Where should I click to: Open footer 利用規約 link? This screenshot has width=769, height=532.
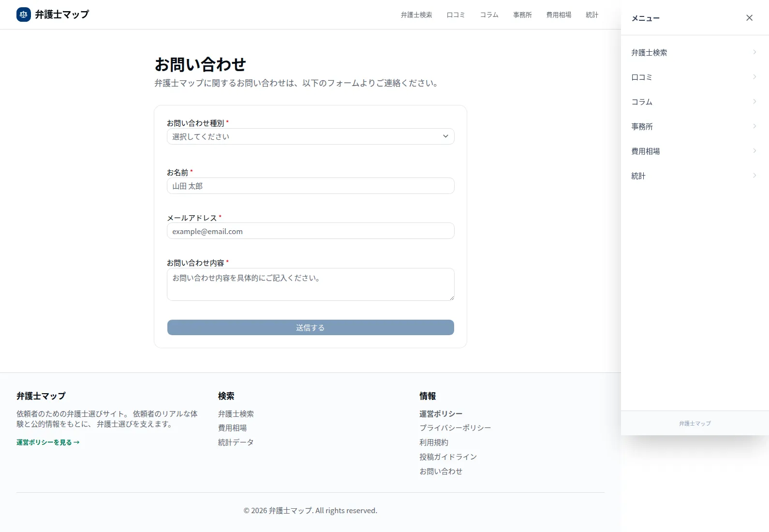pos(434,442)
